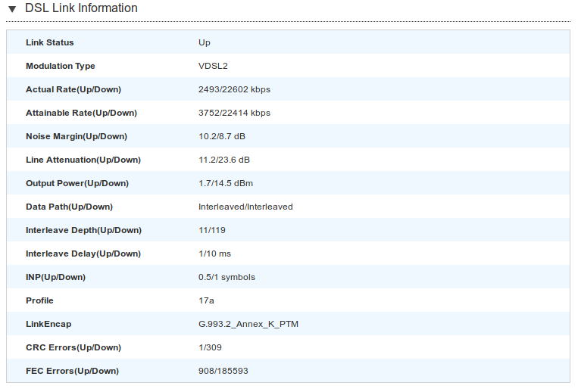Click the 1/10 ms value
Viewport: 578px width, 392px height.
pyautogui.click(x=214, y=254)
